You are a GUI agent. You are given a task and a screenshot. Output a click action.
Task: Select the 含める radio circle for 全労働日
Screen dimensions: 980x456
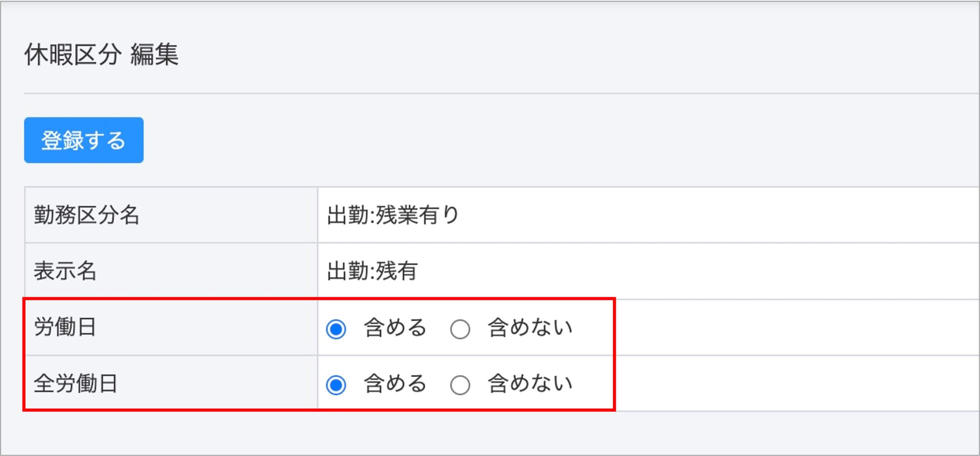point(336,385)
